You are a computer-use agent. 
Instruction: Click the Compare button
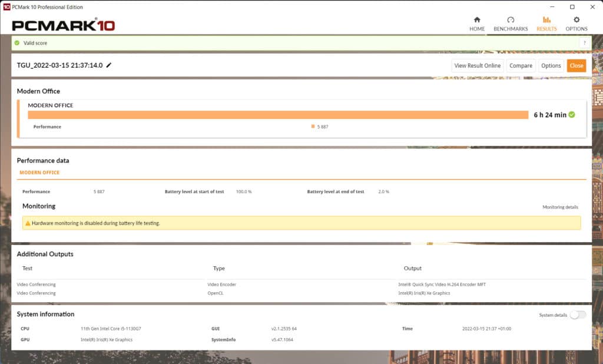point(521,65)
